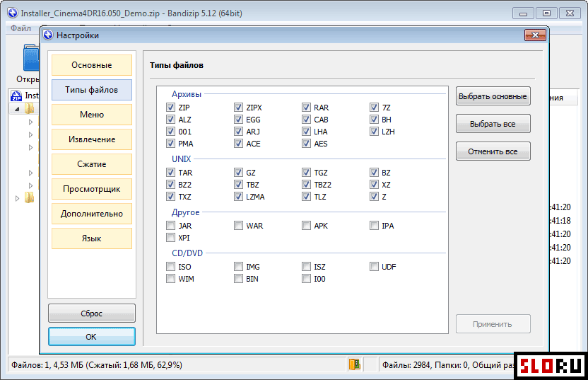This screenshot has width=588, height=380.
Task: Enable the IMG checkbox
Action: (x=238, y=267)
